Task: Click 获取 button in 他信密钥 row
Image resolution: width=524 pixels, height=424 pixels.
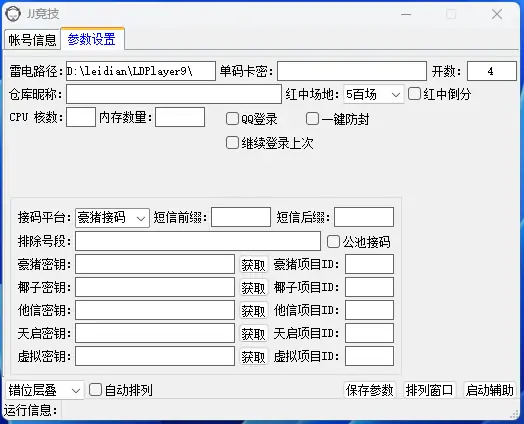Action: click(x=254, y=311)
